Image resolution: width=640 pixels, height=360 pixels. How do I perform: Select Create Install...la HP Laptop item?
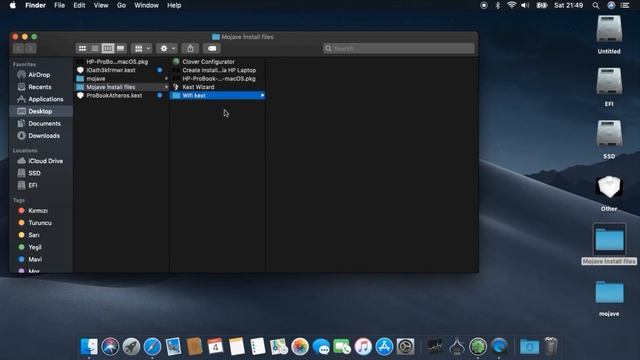[x=218, y=70]
